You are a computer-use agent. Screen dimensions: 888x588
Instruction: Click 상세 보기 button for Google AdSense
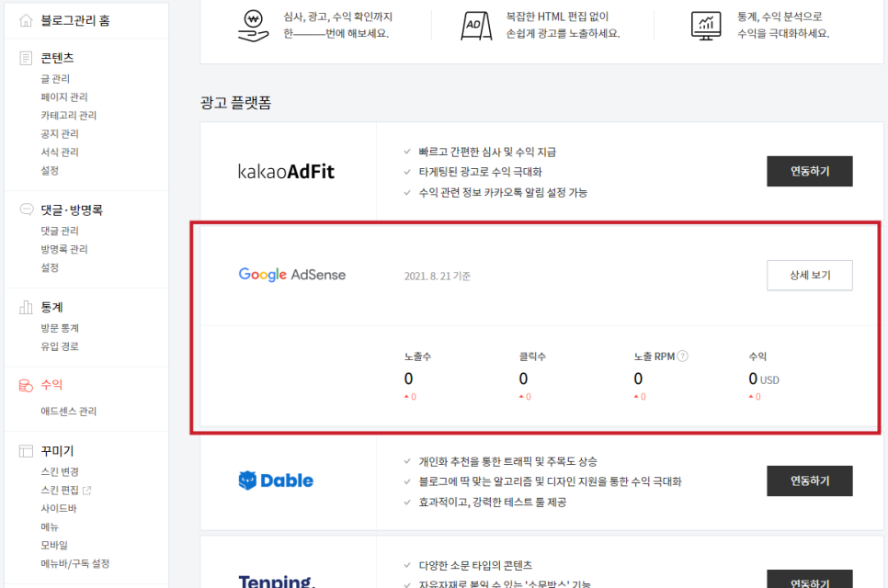809,275
